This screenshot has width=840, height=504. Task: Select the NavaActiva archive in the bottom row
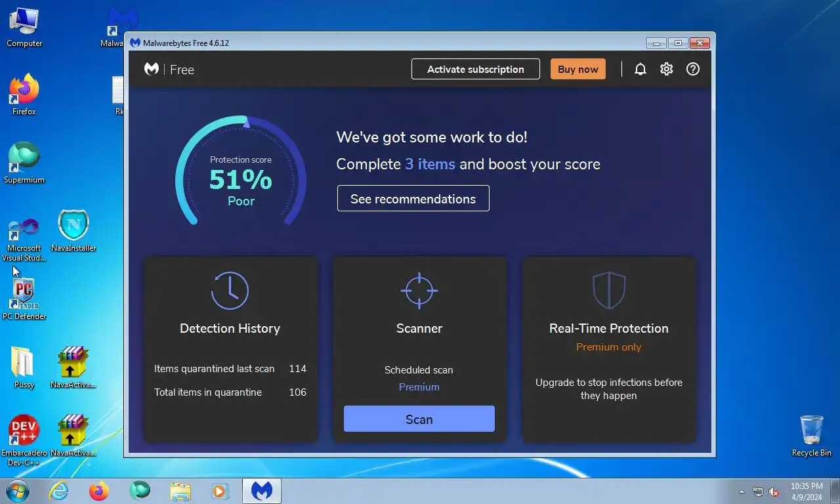coord(73,436)
